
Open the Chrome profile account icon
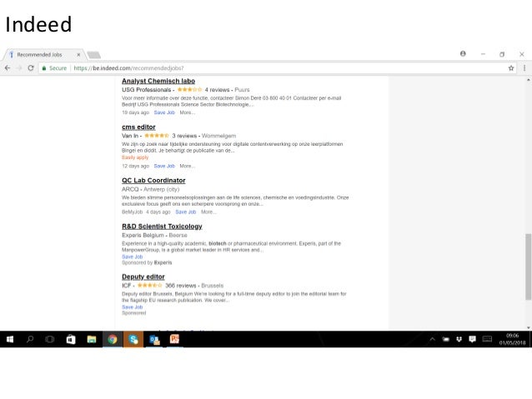(463, 53)
